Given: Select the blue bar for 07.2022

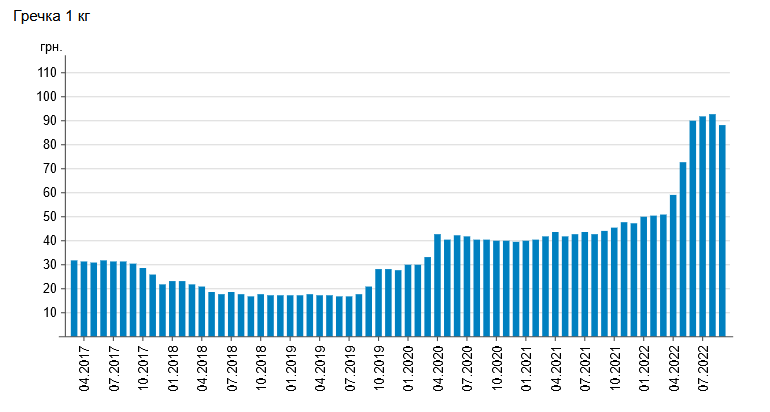Looking at the screenshot, I should [x=703, y=226].
